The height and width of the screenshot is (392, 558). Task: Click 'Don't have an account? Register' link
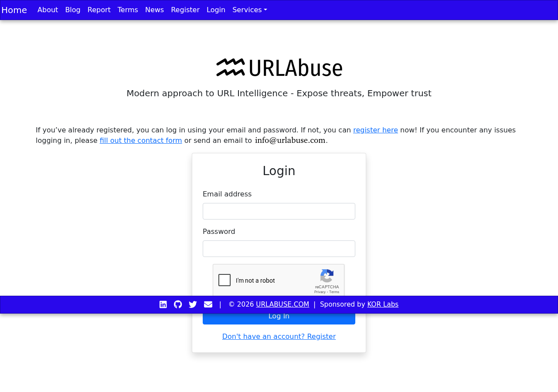tap(279, 337)
